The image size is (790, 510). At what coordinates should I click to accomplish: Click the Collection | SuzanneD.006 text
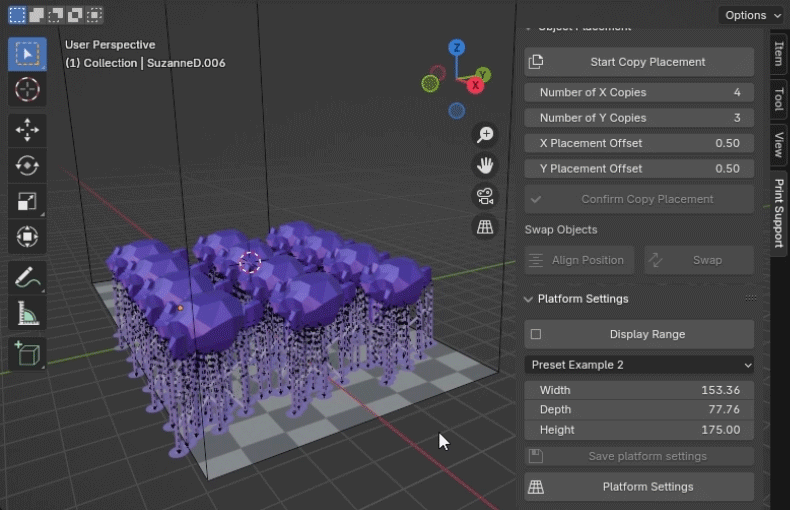pos(154,63)
